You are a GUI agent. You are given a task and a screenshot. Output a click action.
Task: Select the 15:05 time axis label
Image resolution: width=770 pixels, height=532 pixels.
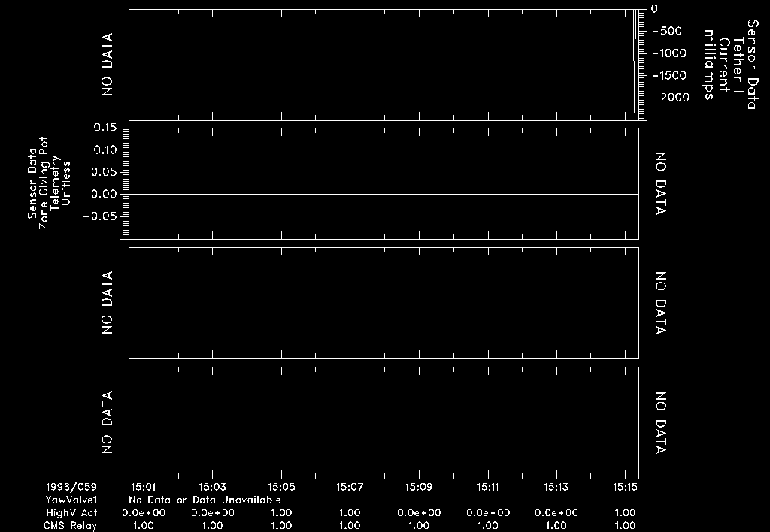click(281, 487)
